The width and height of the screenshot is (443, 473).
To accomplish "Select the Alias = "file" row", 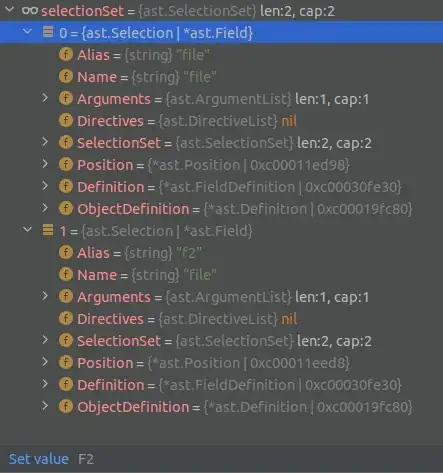I will (x=221, y=54).
